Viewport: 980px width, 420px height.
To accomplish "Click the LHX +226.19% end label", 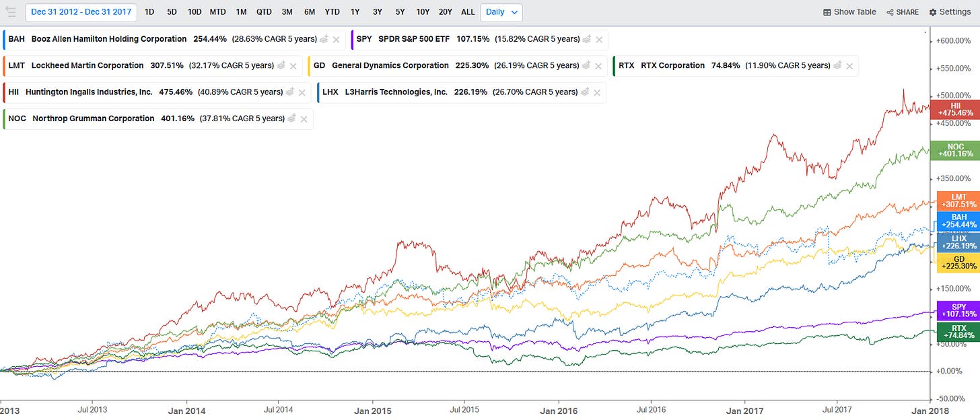I will tap(957, 242).
